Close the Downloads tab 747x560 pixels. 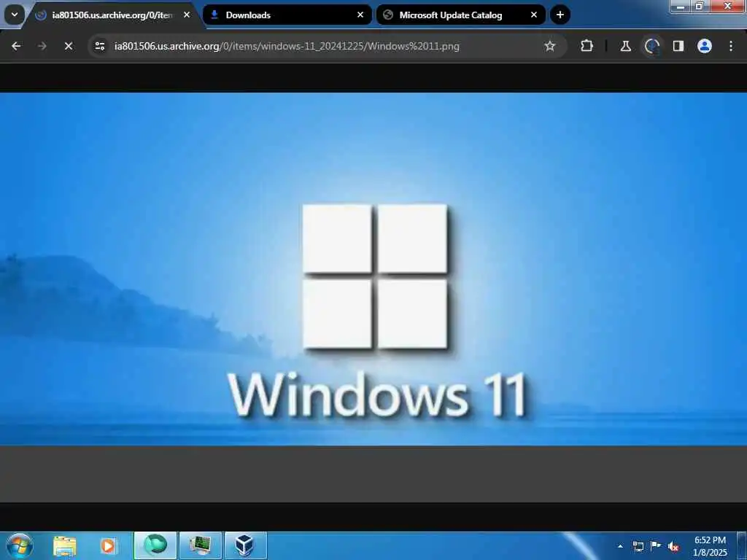coord(360,15)
